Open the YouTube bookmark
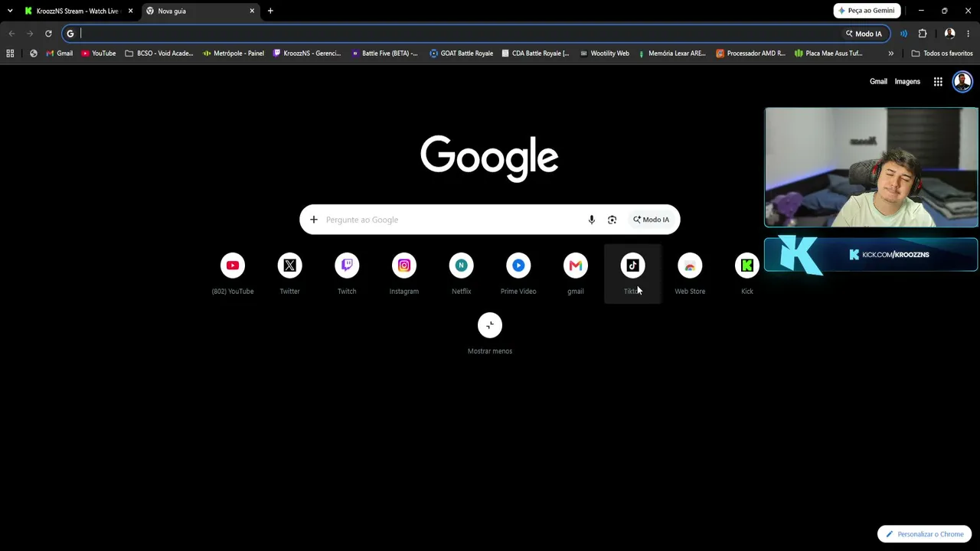The height and width of the screenshot is (551, 980). click(x=99, y=54)
